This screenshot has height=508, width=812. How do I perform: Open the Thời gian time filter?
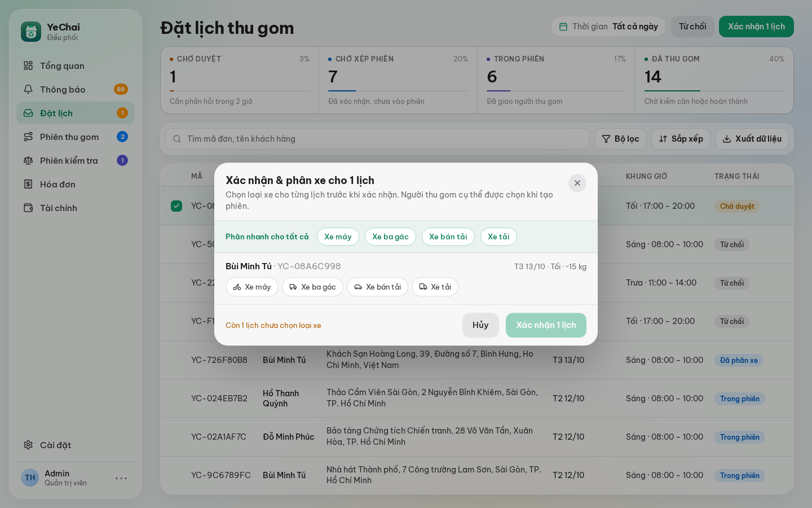(608, 27)
